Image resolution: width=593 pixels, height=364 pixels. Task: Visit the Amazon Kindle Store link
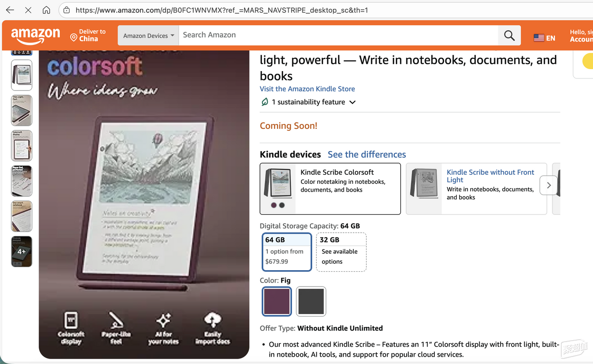click(x=307, y=89)
